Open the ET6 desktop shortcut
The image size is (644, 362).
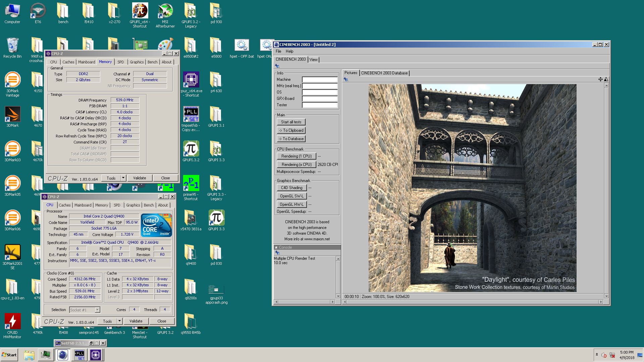[38, 13]
